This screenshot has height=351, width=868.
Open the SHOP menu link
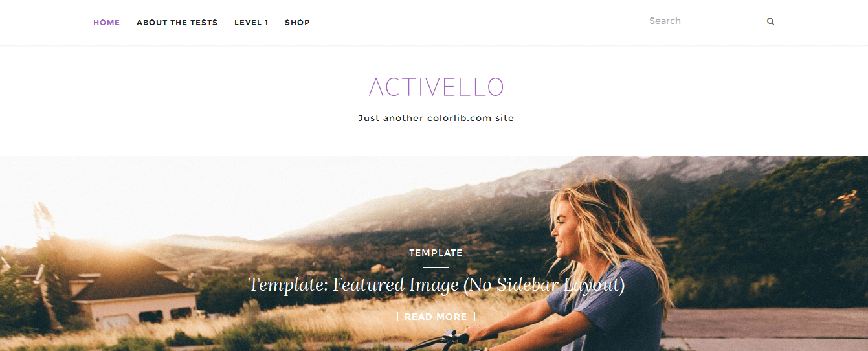click(x=297, y=23)
